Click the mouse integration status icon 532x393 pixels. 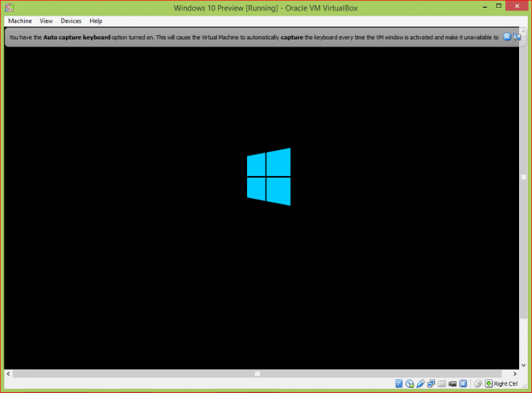pyautogui.click(x=478, y=384)
